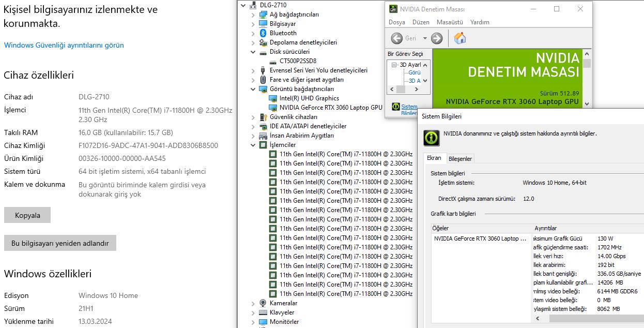Click the Bluetooth symbol icon in Device Manager
644x328 pixels.
(263, 33)
